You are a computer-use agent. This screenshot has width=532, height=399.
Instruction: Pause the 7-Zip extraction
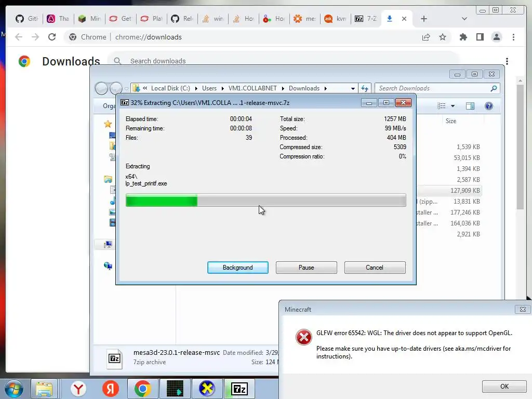point(306,268)
